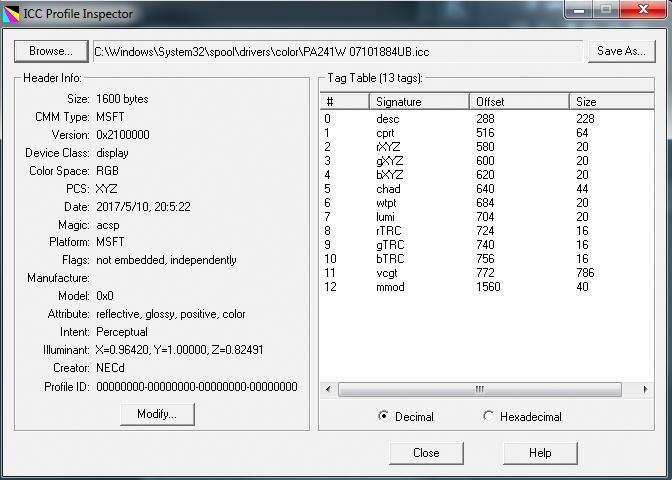672x480 pixels.
Task: Click the size value 786
Action: point(585,273)
